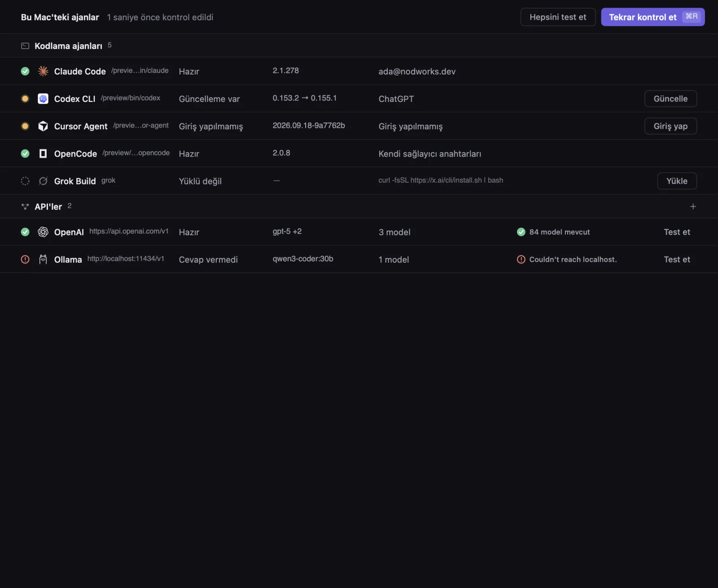The width and height of the screenshot is (718, 588).
Task: Click green check status for OpenAI
Action: coord(25,232)
